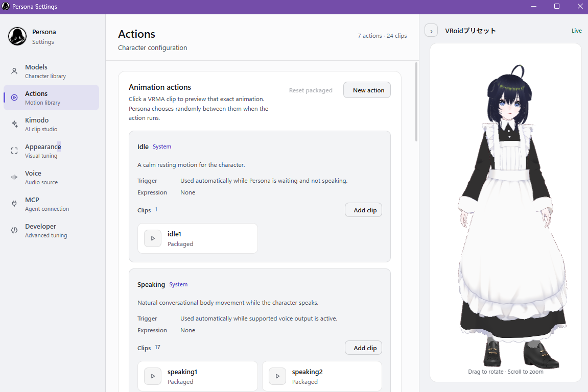Click the Persona logo avatar in the sidebar
The width and height of the screenshot is (588, 392).
[x=17, y=36]
